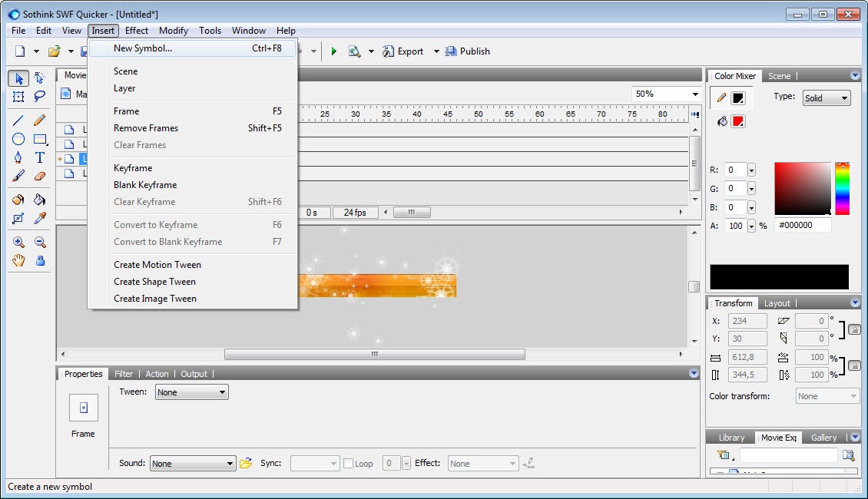The image size is (868, 499).
Task: Toggle the width-height constrain lock
Action: (854, 366)
